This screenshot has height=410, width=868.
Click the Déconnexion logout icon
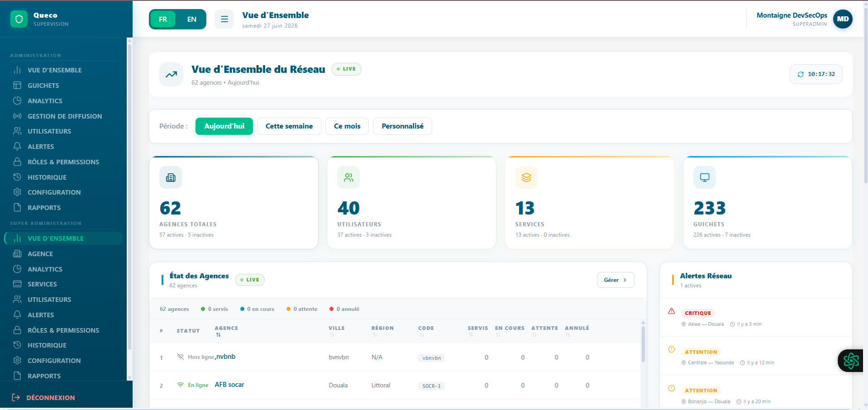[16, 397]
